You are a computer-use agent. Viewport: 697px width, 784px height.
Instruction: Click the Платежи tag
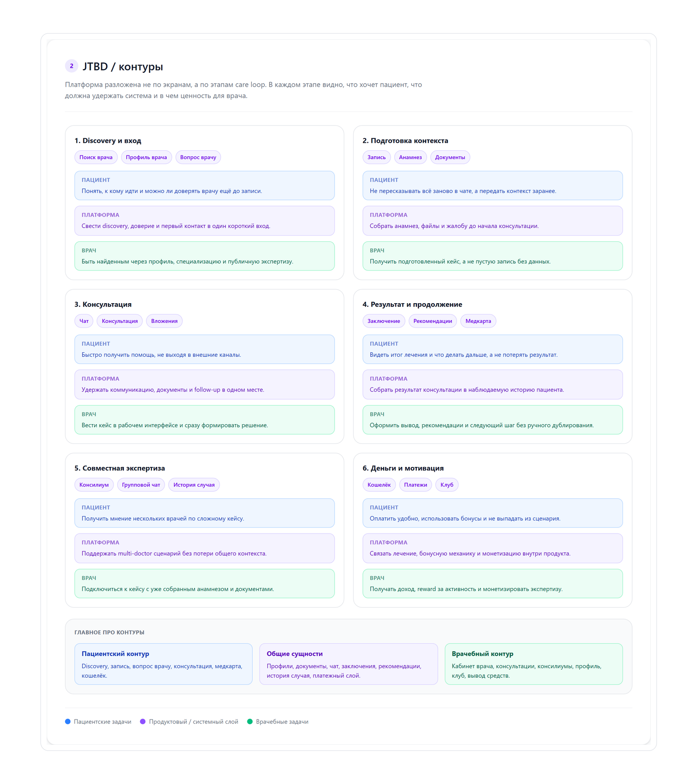[x=416, y=485]
